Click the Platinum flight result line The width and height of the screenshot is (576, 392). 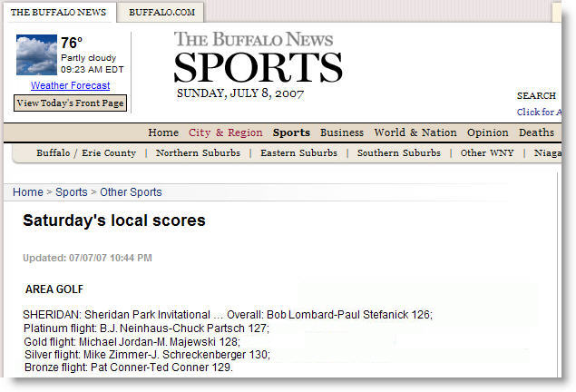[x=146, y=328]
